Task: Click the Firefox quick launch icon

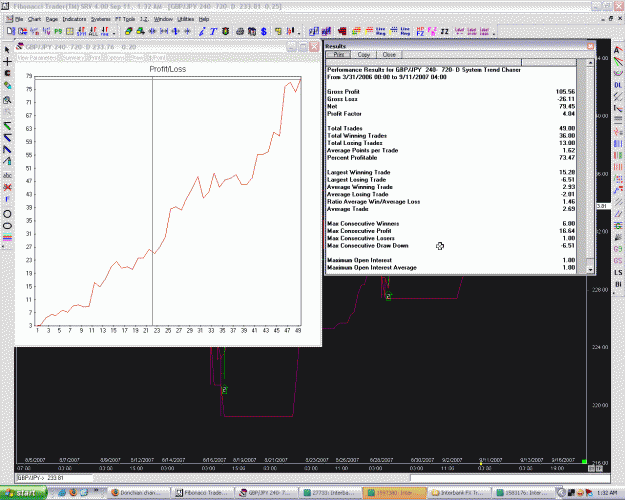Action: (73, 492)
